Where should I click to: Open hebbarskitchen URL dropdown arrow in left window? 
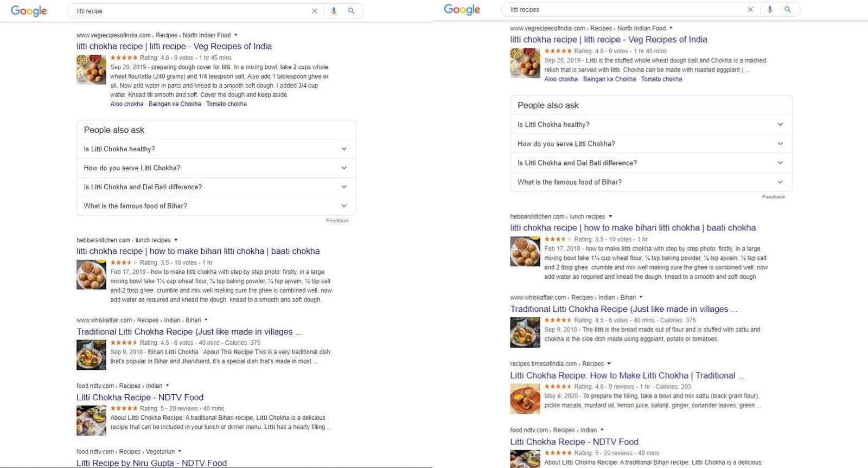176,240
